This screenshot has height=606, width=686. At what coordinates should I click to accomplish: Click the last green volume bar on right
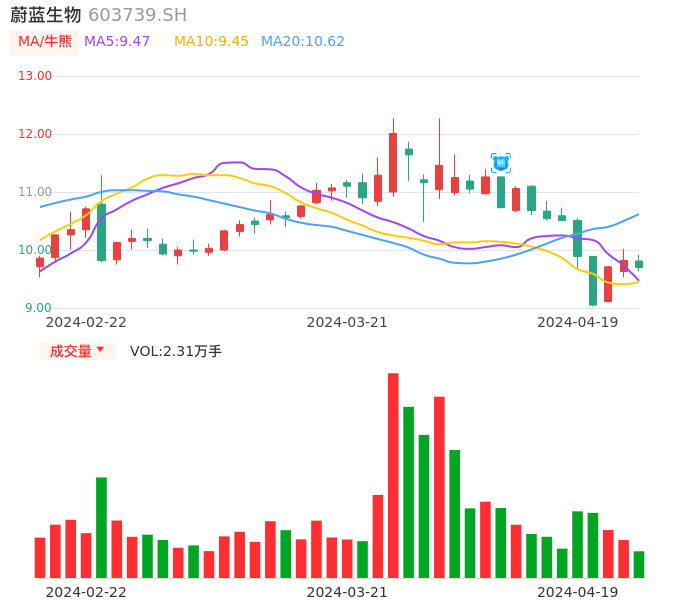click(639, 564)
